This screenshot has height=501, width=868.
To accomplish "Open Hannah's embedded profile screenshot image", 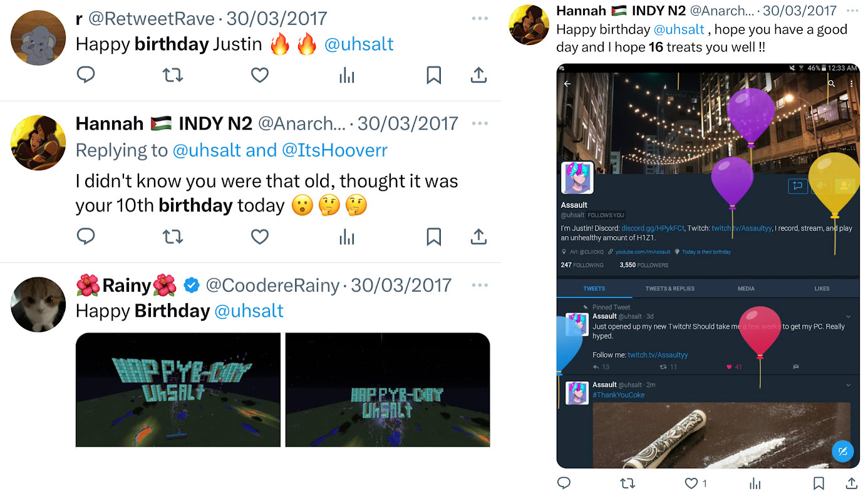I will point(708,266).
